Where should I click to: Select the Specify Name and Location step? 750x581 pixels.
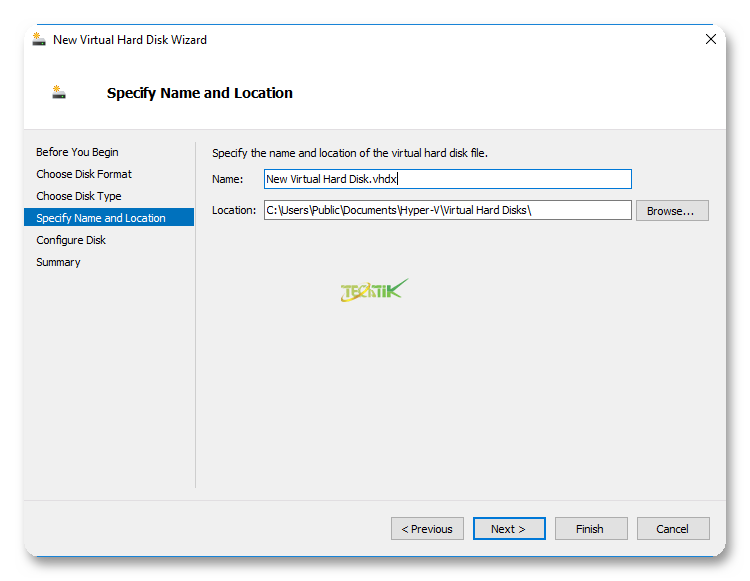point(101,218)
